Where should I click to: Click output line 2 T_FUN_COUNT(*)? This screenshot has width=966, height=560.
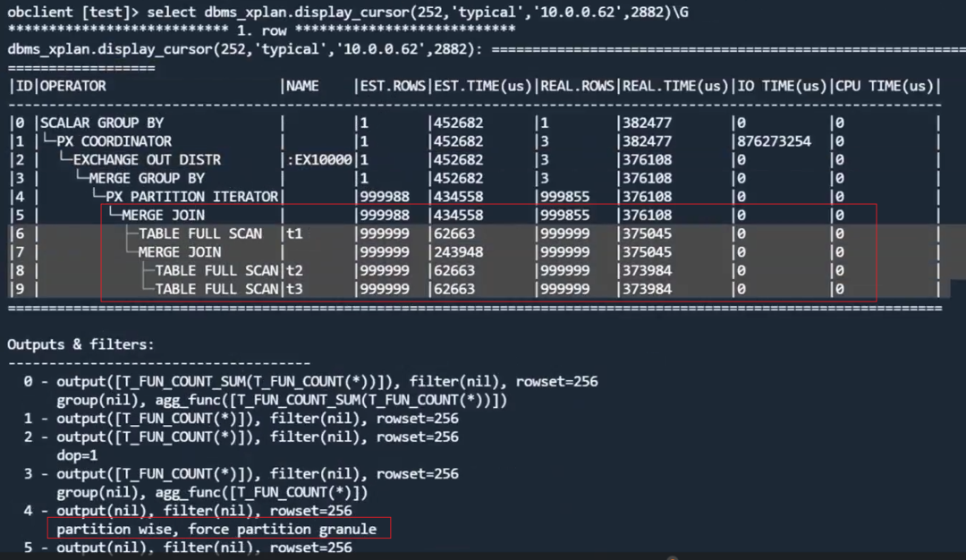tap(241, 437)
